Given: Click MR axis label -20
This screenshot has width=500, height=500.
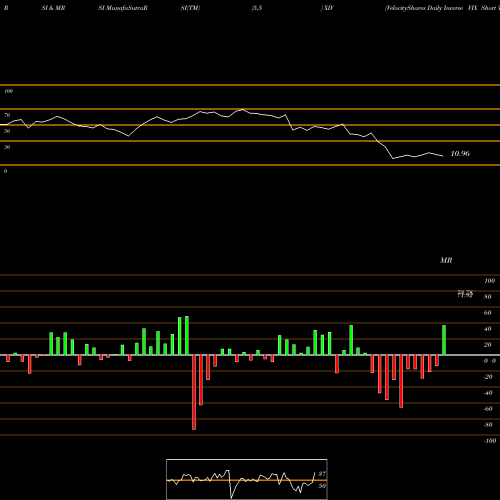Looking at the screenshot, I should [x=488, y=377].
